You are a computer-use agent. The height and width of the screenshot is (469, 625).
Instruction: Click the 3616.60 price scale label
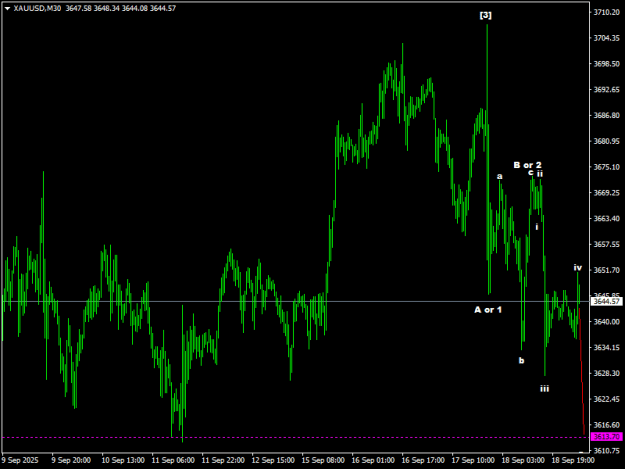(x=607, y=425)
